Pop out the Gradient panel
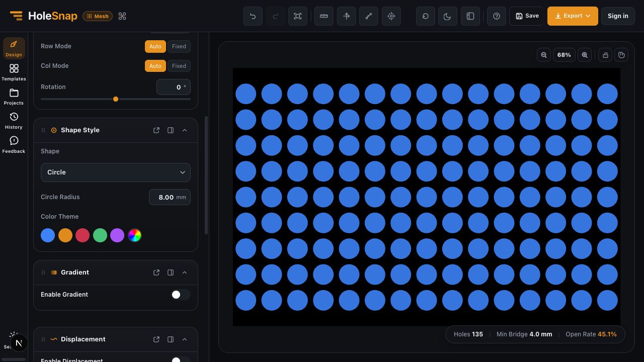644x362 pixels. [x=156, y=273]
